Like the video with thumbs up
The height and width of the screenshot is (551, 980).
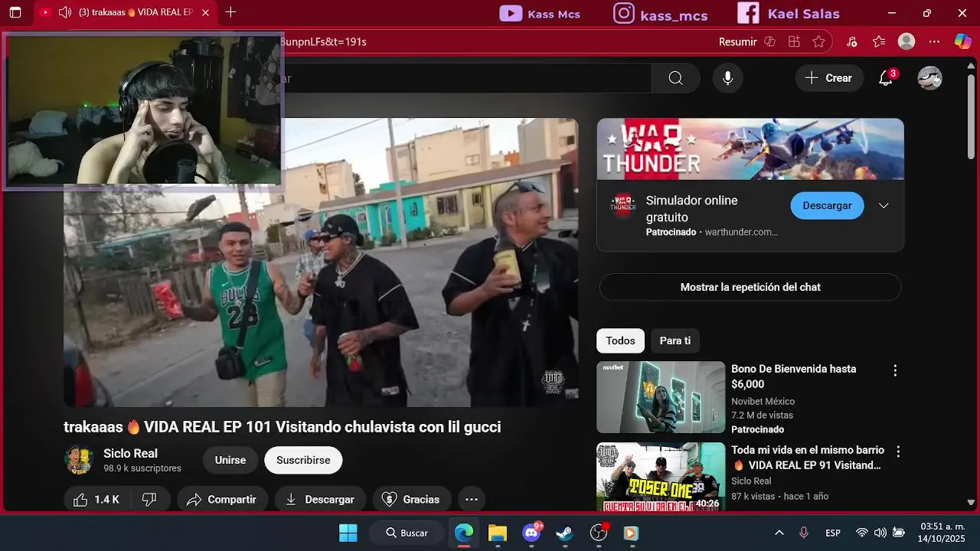click(x=96, y=499)
